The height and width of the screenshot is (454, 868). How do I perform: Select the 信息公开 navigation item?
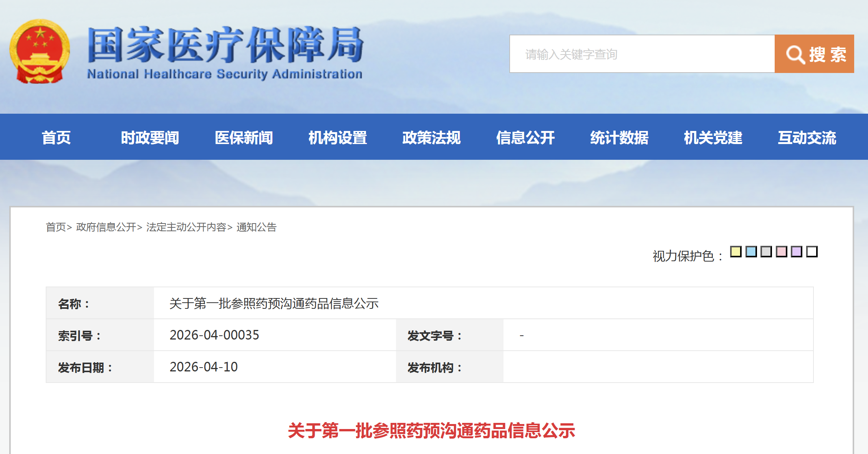pos(526,138)
